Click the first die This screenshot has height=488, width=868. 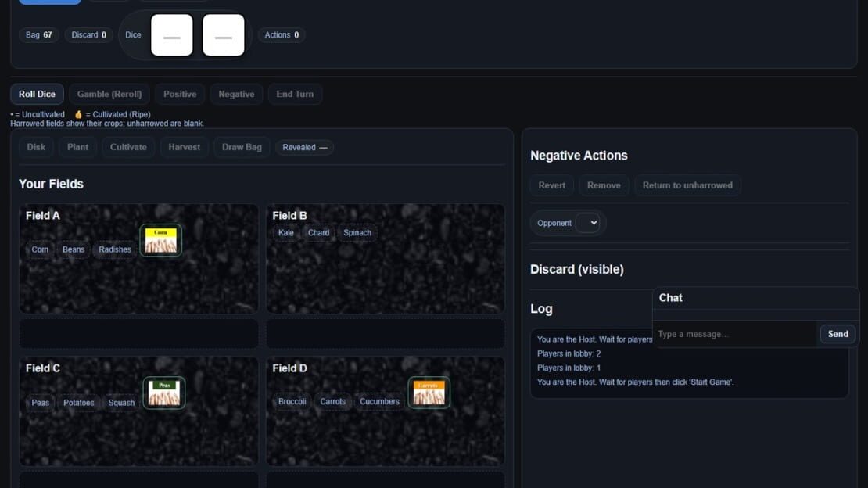click(171, 35)
